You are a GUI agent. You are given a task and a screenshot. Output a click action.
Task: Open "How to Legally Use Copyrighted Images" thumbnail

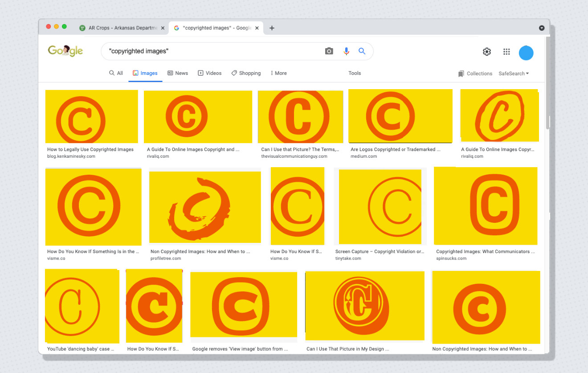[92, 116]
